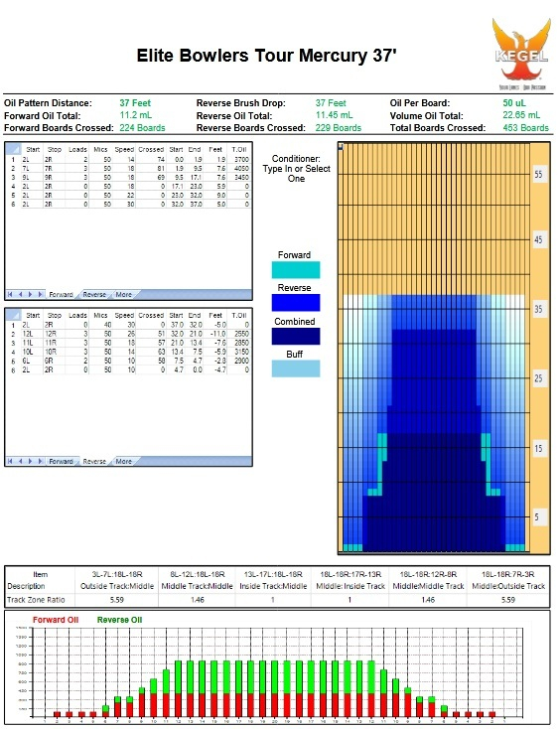Click the Reverse Oil chart legend label

(119, 620)
